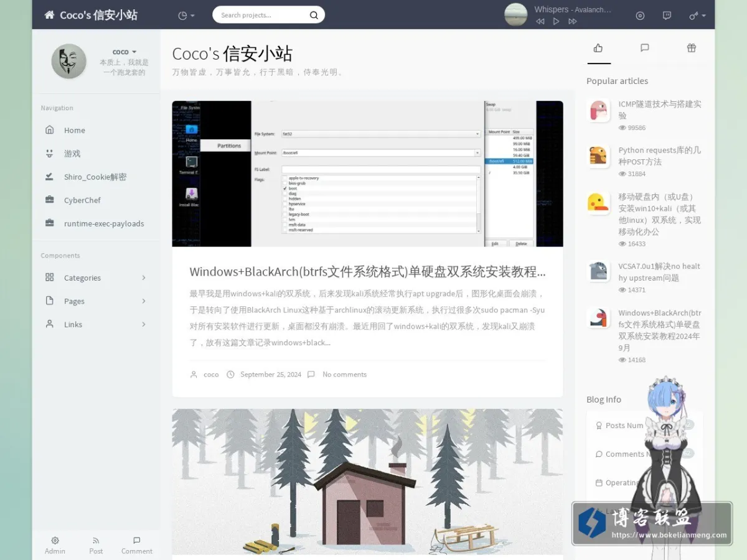Viewport: 747px width, 560px height.
Task: Click the duck thumbnail of win10+kali article
Action: pos(598,203)
